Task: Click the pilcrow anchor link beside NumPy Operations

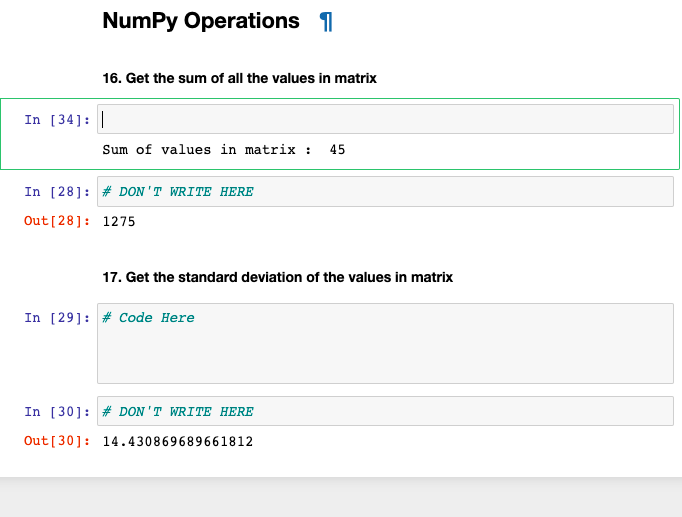Action: click(x=326, y=21)
